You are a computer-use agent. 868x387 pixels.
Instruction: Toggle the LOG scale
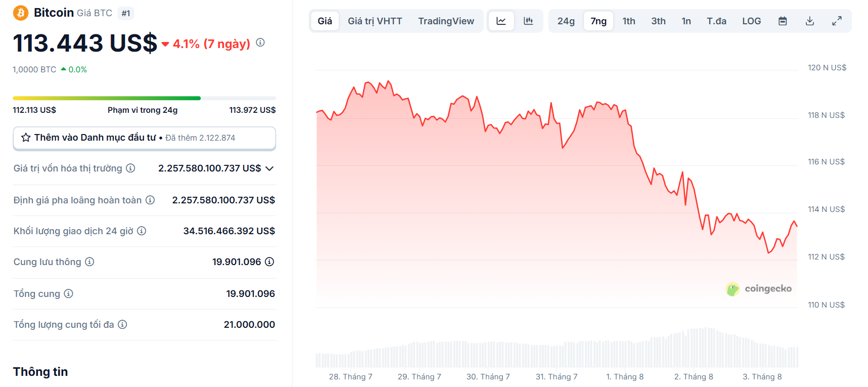(751, 21)
